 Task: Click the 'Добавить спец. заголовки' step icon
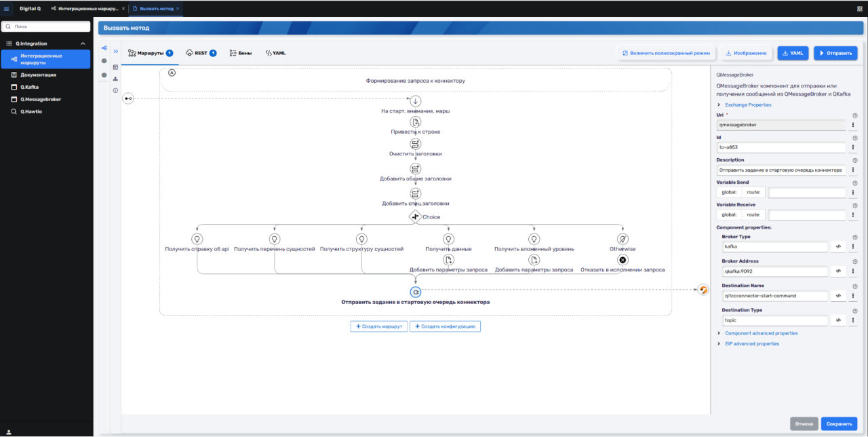(416, 193)
